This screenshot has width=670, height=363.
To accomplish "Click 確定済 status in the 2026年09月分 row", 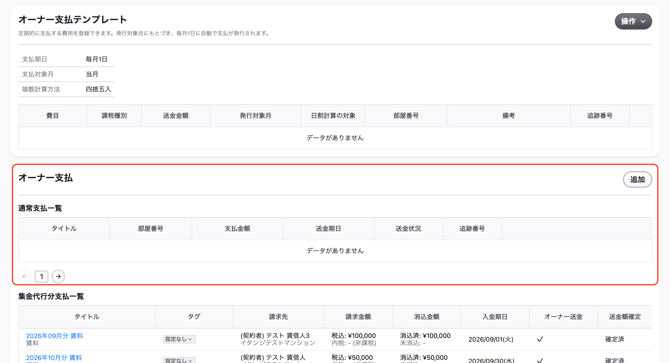I will click(614, 339).
